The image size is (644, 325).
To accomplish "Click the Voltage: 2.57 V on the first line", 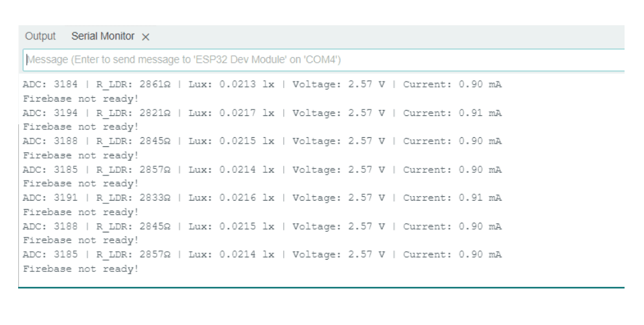I will 339,85.
